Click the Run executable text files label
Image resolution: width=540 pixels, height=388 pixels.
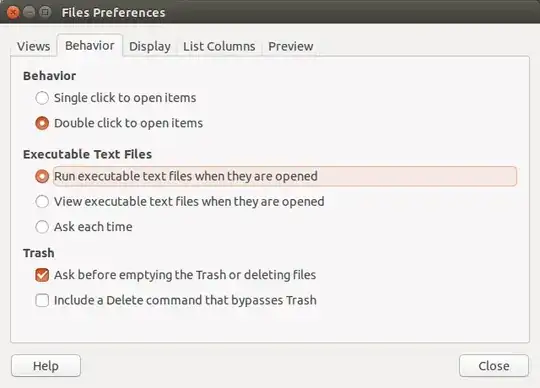(x=186, y=176)
